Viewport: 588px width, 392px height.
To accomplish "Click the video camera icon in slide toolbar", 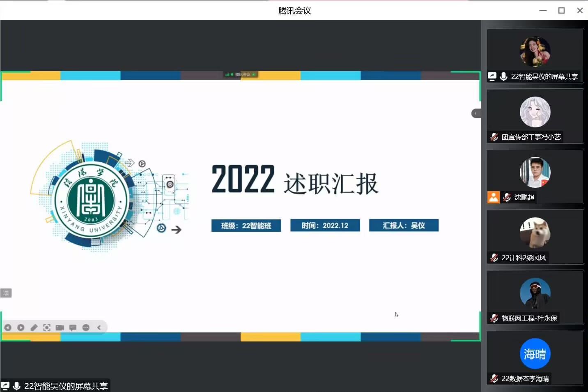I will tap(60, 327).
